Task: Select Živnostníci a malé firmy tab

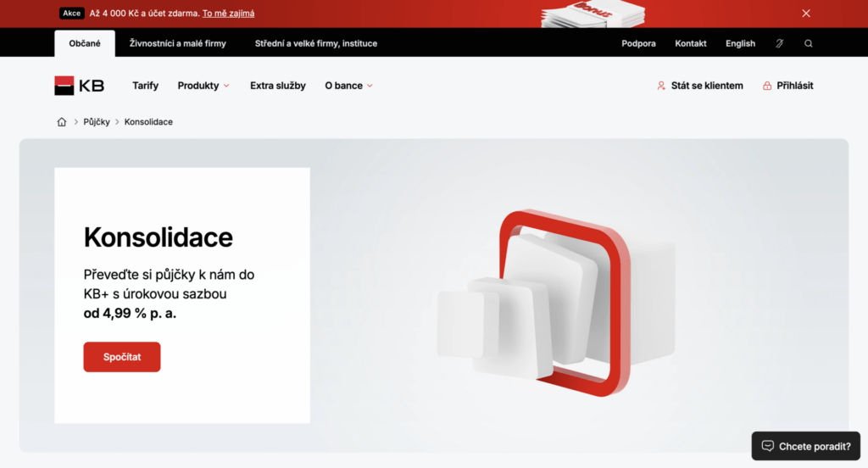Action: (x=178, y=43)
